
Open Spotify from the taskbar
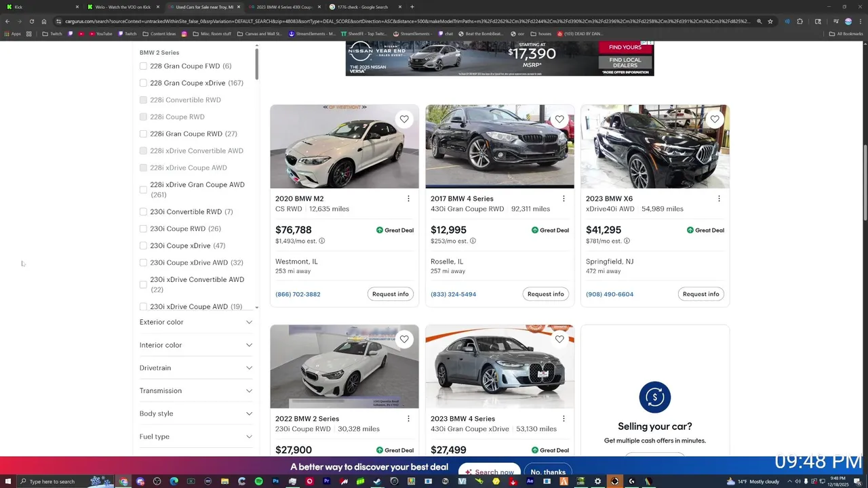[259, 481]
